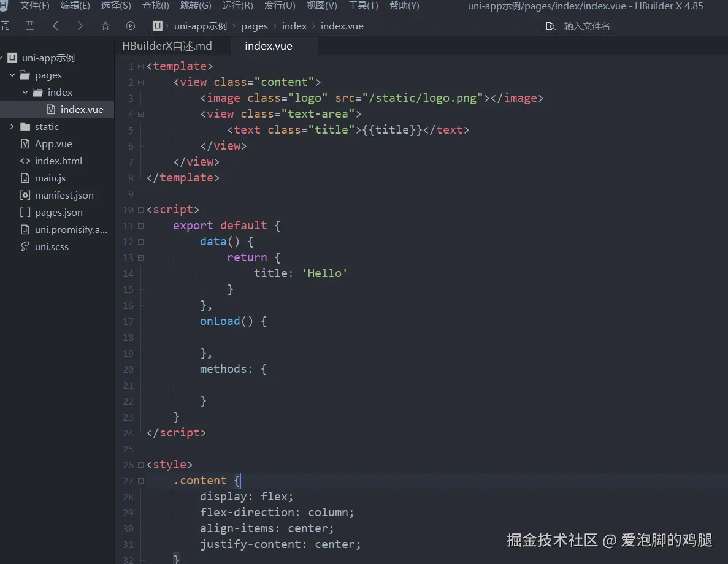This screenshot has width=728, height=564.
Task: Click the 输入文件名 search field
Action: pyautogui.click(x=587, y=26)
